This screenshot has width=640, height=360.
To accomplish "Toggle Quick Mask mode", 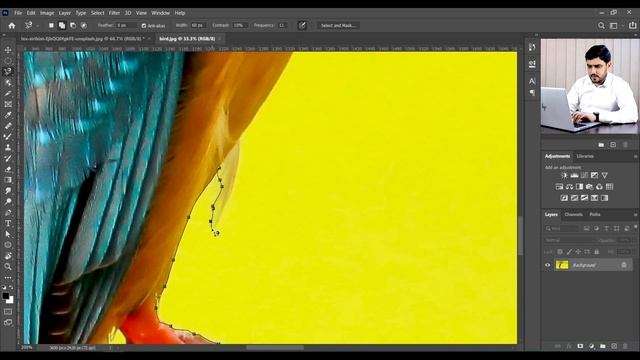I will 8,311.
